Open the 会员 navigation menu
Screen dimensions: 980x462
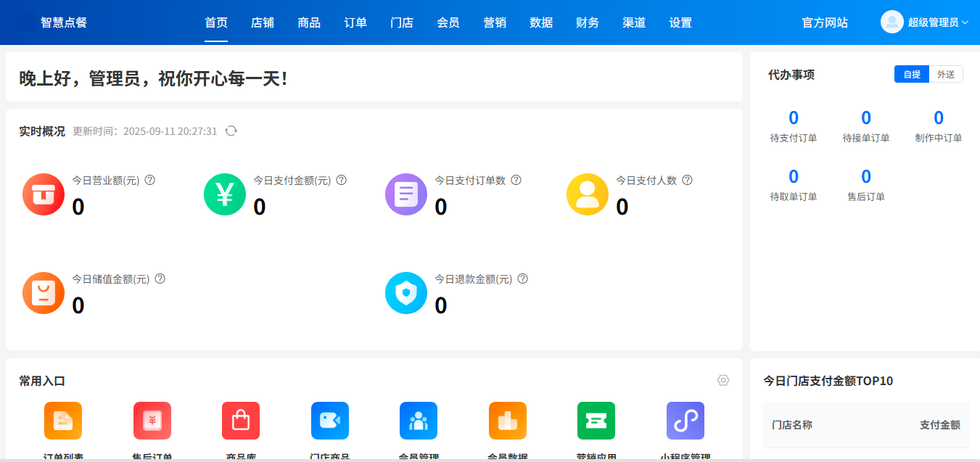448,22
